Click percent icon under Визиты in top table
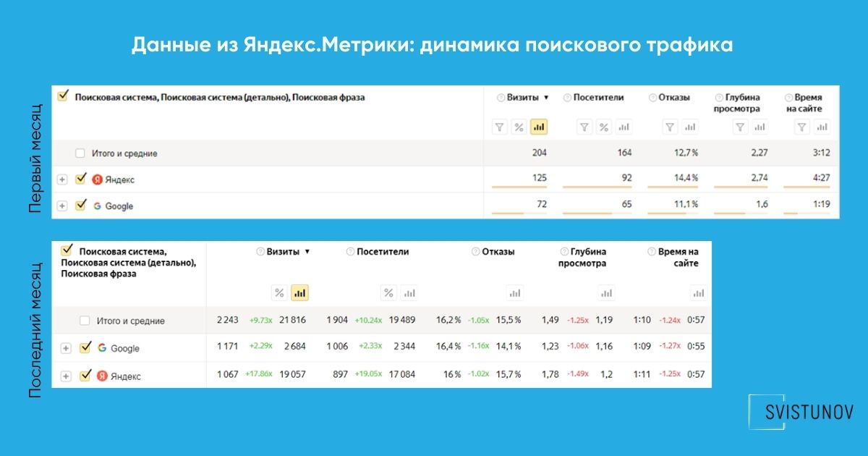The width and height of the screenshot is (868, 456). [x=519, y=127]
